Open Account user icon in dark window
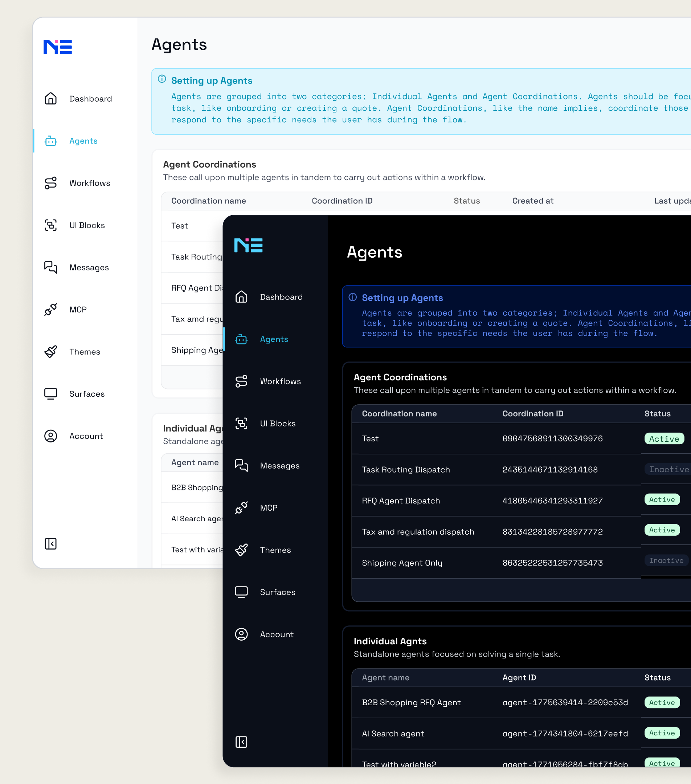 tap(241, 634)
